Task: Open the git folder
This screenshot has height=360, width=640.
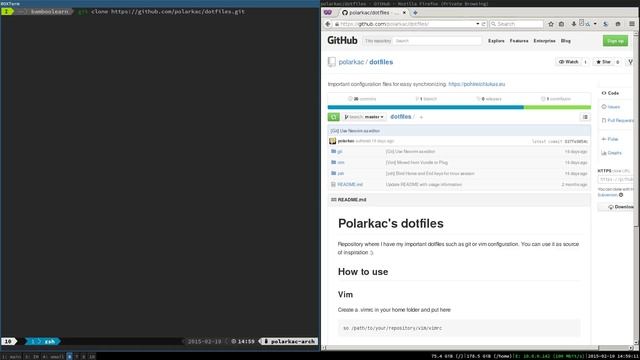Action: [x=340, y=151]
